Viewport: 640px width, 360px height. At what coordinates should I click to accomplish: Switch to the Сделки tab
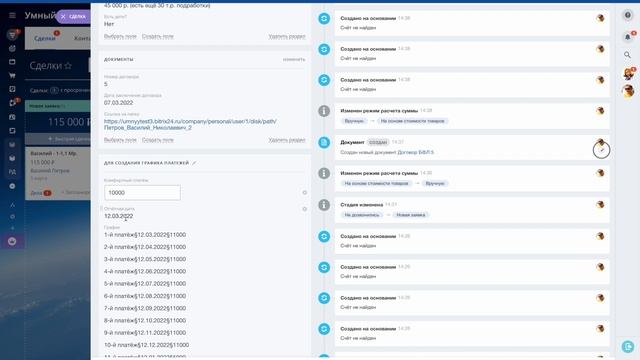pos(44,38)
